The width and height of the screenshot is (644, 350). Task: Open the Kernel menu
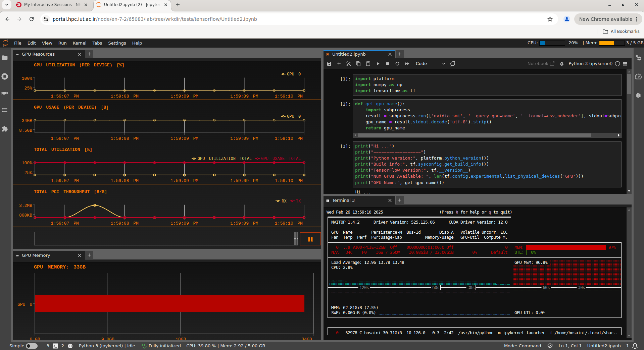(80, 43)
